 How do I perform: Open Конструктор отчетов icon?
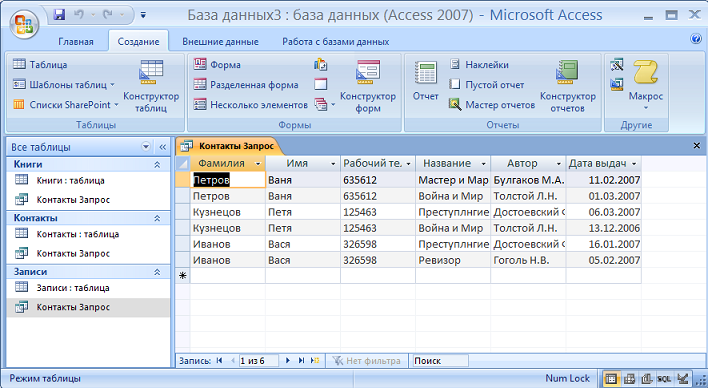click(x=567, y=72)
